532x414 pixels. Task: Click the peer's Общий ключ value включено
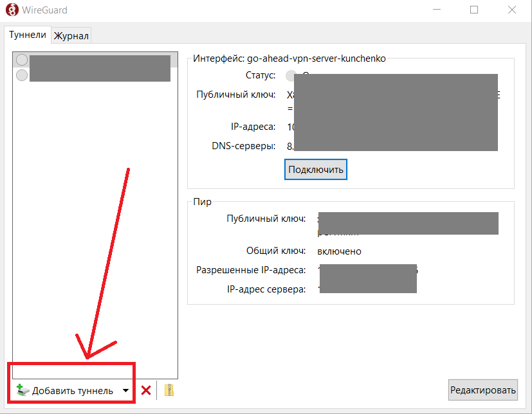pyautogui.click(x=339, y=251)
